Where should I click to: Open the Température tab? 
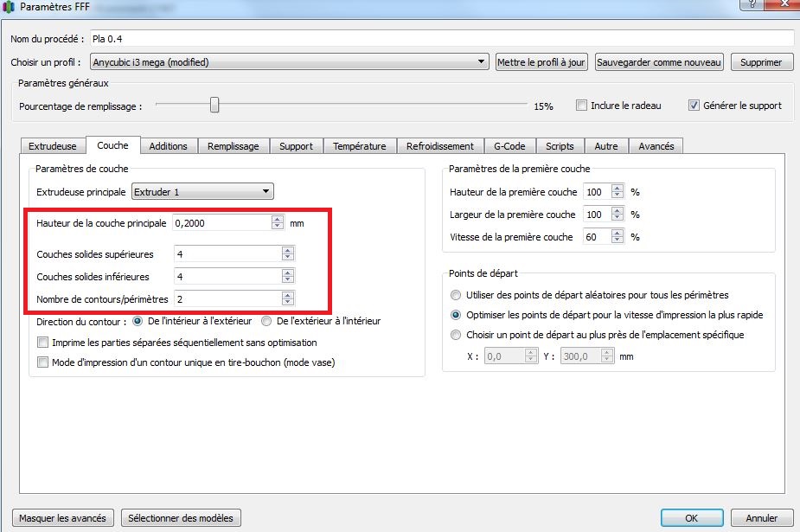360,146
